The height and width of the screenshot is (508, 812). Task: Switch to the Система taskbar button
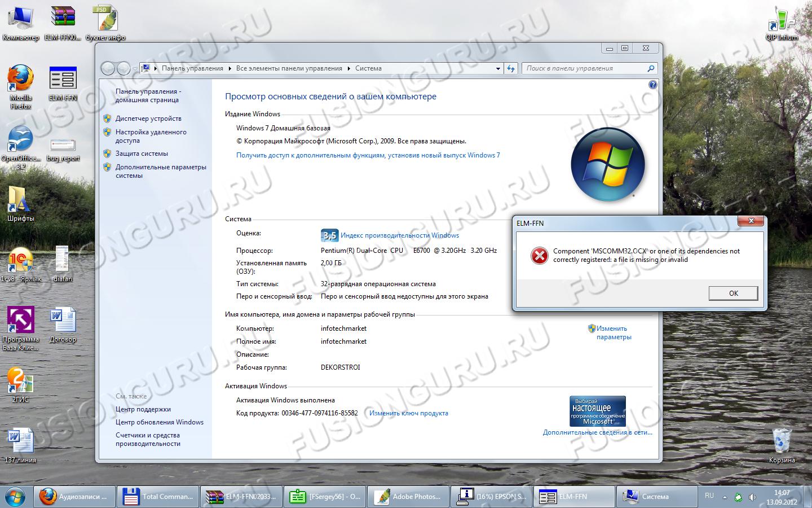[656, 497]
